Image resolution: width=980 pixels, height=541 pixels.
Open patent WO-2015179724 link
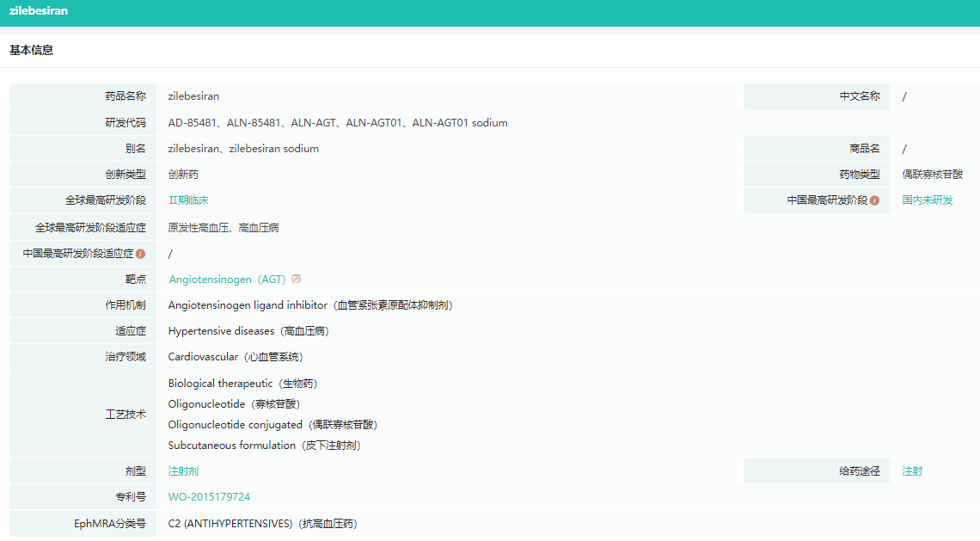pos(209,496)
